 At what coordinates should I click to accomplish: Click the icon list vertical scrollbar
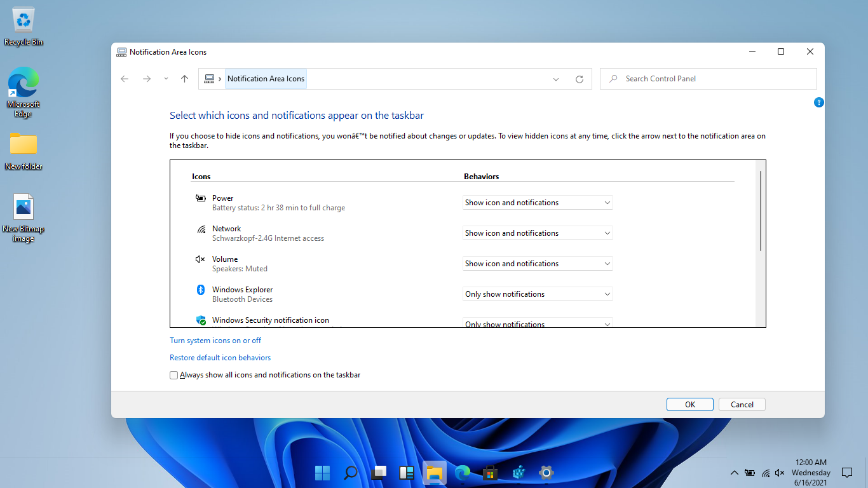pyautogui.click(x=760, y=210)
